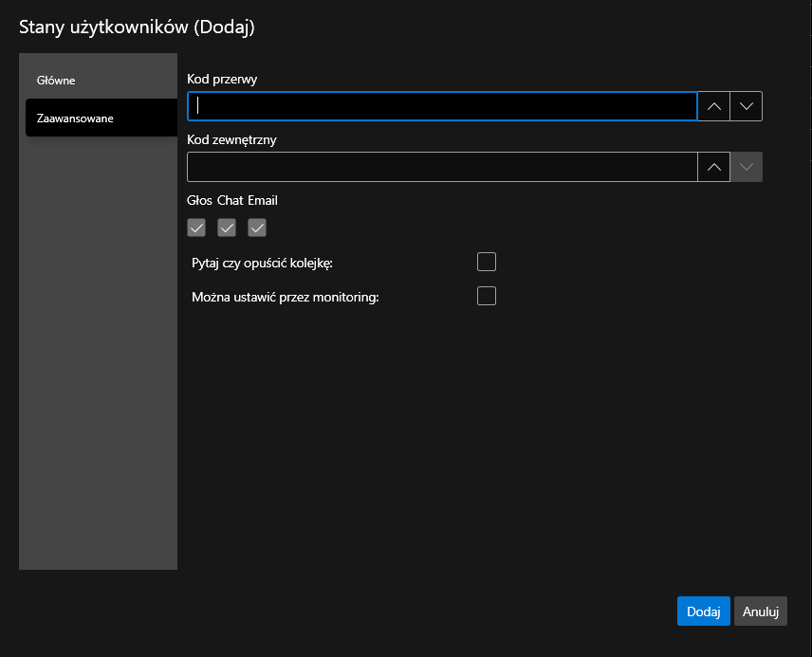Click the Stany użytkowników (Dodaj) dialog title

click(137, 27)
